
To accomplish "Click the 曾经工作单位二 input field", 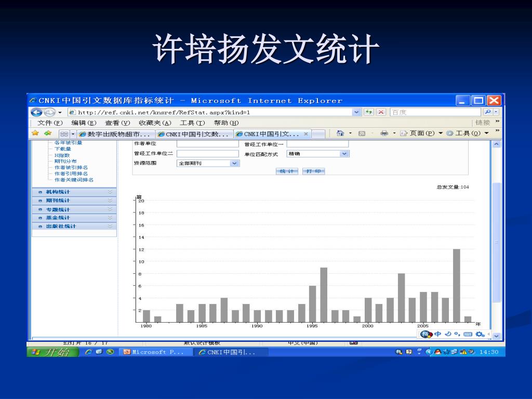I will pos(208,154).
